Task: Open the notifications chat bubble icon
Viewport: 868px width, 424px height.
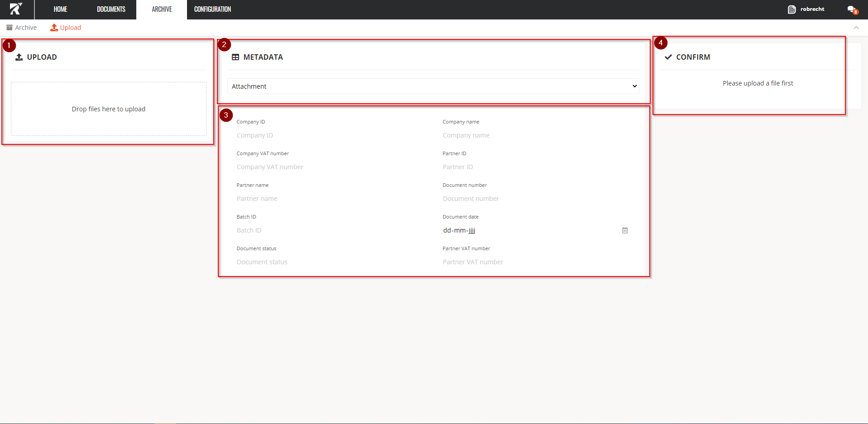Action: click(x=852, y=10)
